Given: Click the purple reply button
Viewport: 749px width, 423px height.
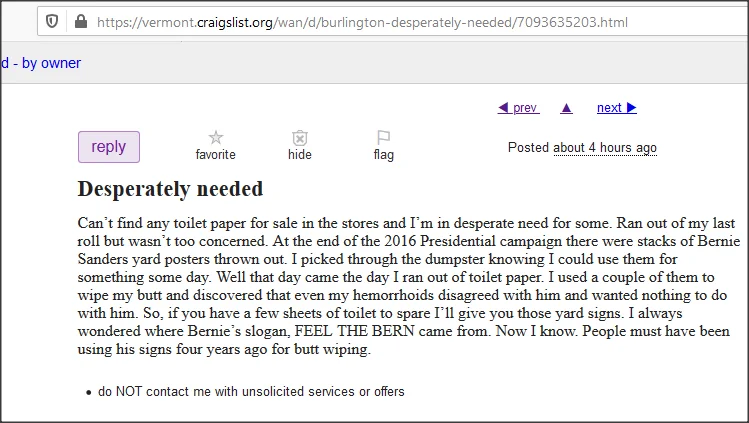Looking at the screenshot, I should 109,147.
